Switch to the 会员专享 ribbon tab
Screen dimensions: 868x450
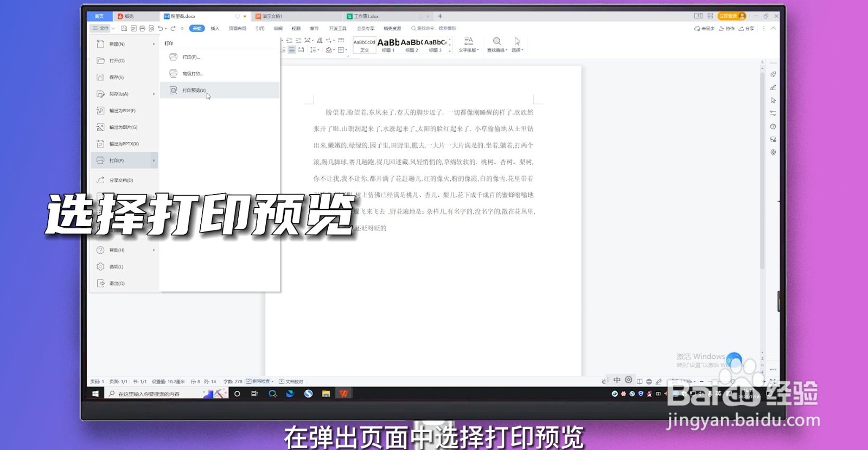[x=365, y=28]
